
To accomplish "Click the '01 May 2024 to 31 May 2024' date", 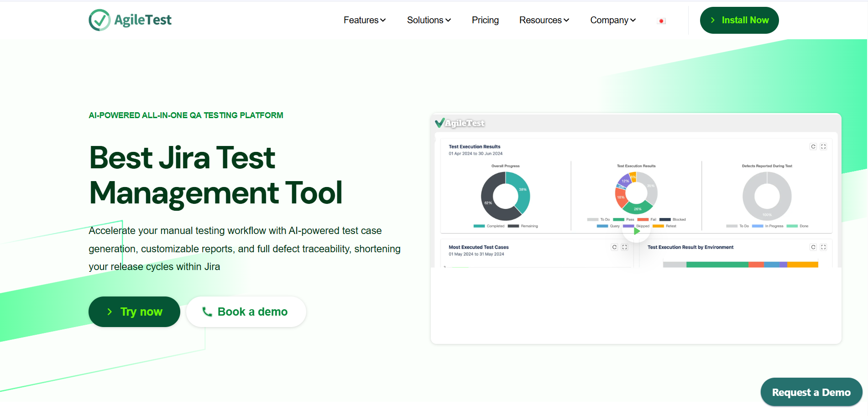I will (x=476, y=255).
